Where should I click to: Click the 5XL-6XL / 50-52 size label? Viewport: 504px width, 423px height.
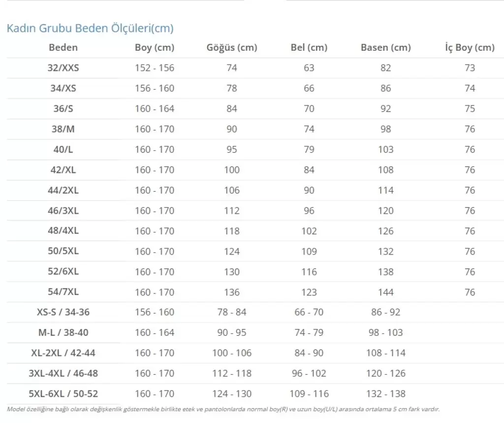[x=63, y=394]
